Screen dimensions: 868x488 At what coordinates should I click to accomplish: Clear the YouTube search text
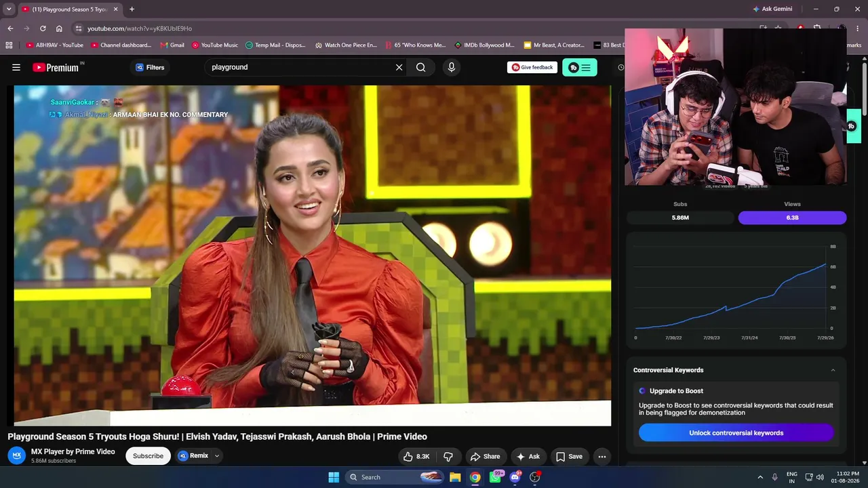399,67
